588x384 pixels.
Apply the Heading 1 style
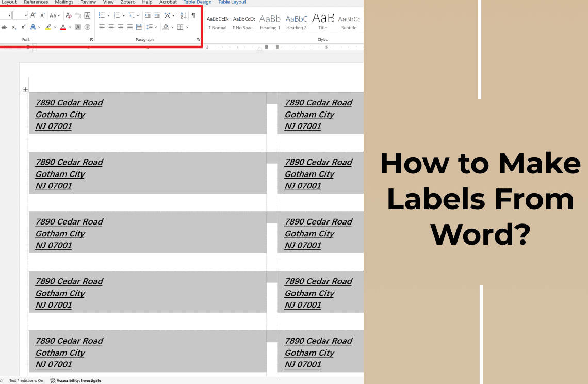pos(270,22)
